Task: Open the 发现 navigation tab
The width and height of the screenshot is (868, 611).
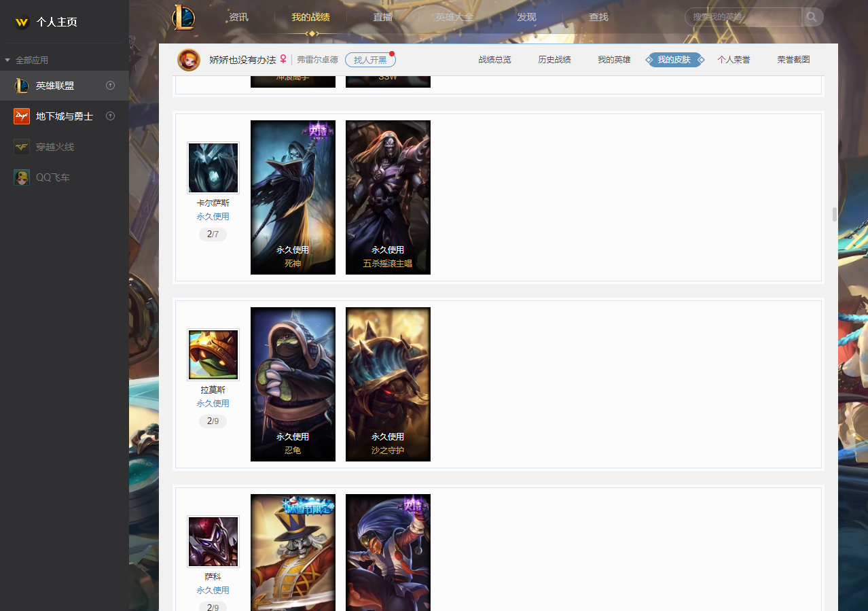Action: (526, 17)
